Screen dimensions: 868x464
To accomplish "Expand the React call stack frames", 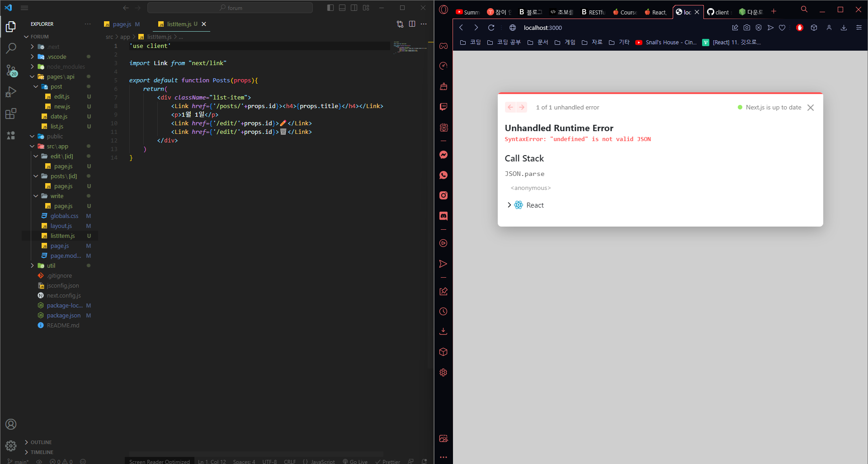I will [509, 205].
